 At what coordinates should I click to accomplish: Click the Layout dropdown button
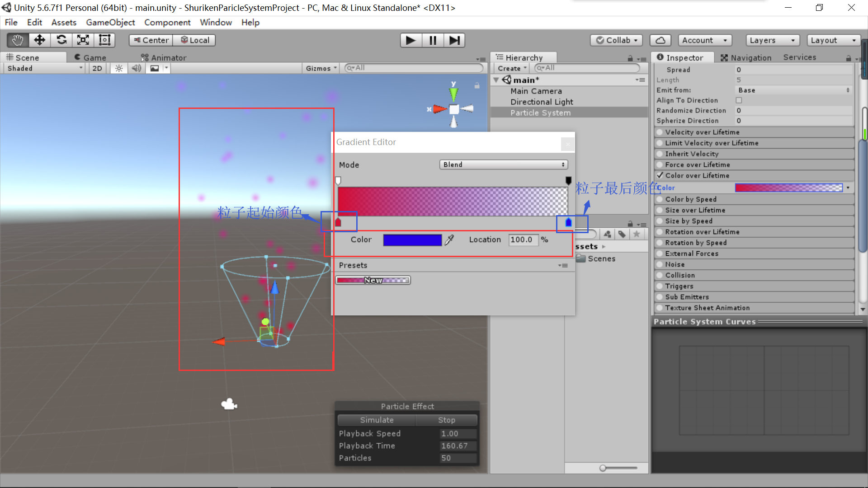pyautogui.click(x=833, y=40)
